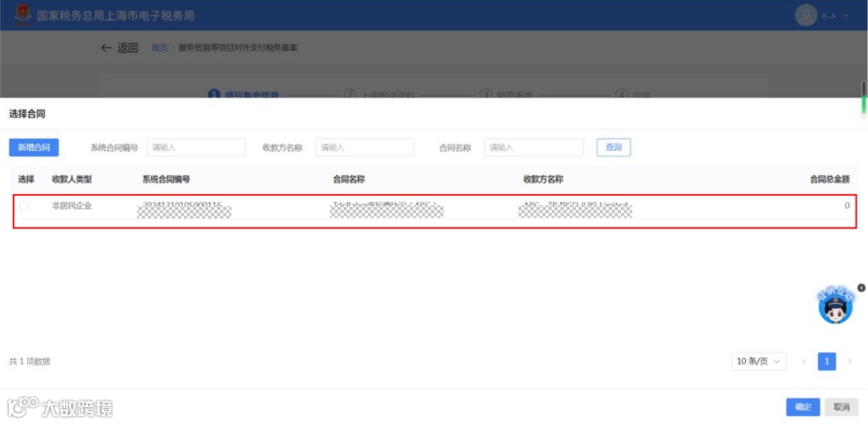Open the user avatar icon
The image size is (868, 424).
tap(805, 15)
